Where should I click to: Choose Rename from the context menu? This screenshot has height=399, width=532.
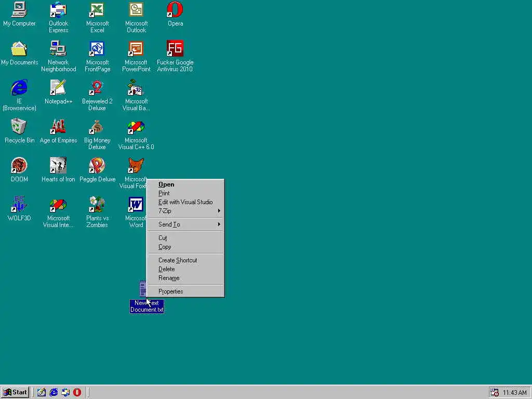coord(185,278)
